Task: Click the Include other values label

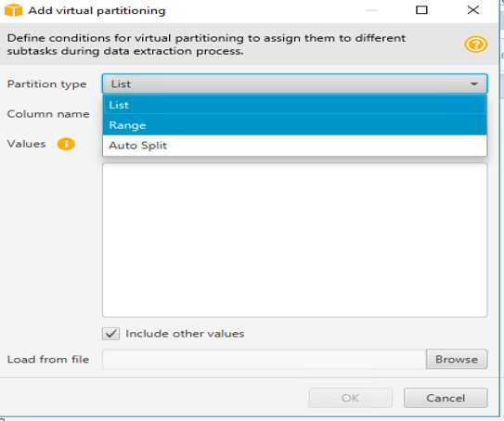Action: (185, 334)
